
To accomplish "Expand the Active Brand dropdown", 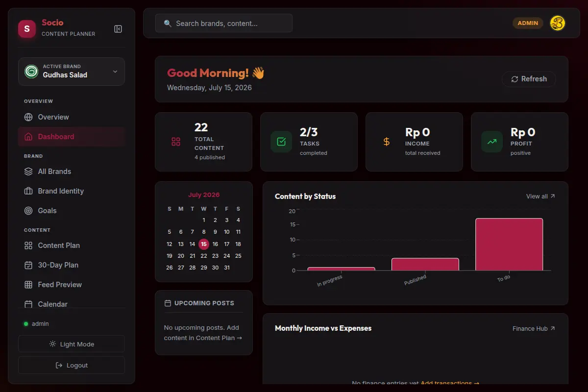I will click(72, 72).
